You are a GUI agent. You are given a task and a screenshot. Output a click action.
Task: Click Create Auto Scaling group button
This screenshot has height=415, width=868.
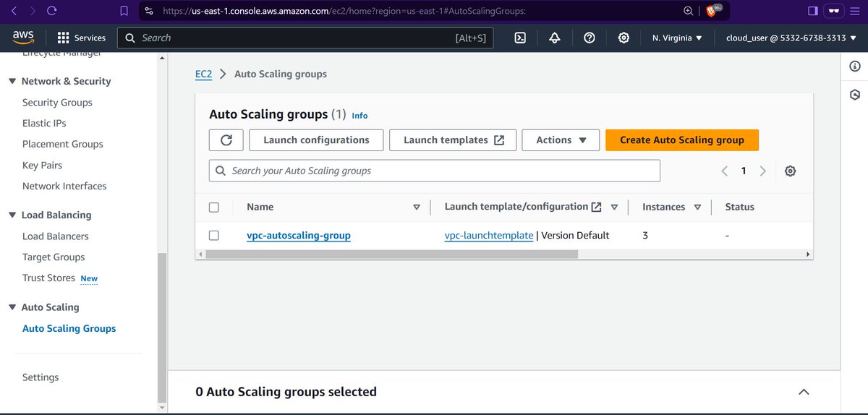pyautogui.click(x=682, y=140)
